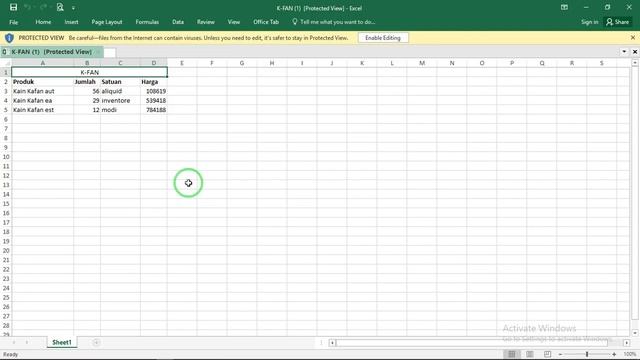Click the Produk header cell
The height and width of the screenshot is (360, 640).
pos(42,82)
